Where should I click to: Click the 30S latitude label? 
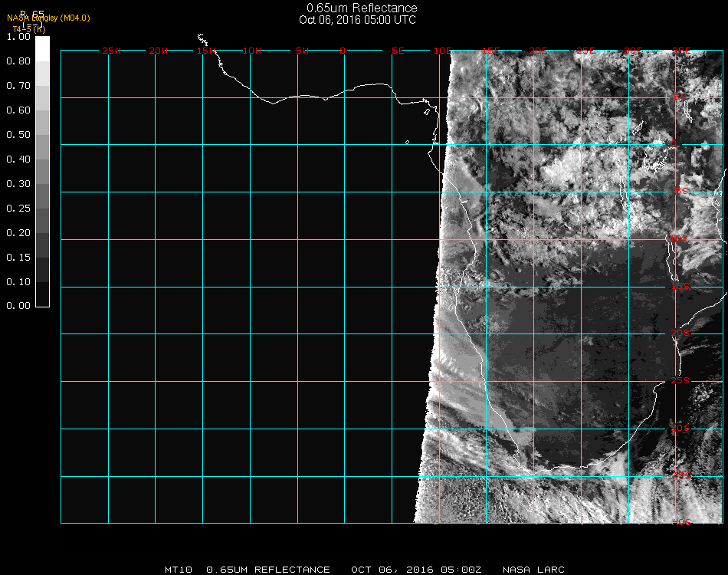click(680, 428)
